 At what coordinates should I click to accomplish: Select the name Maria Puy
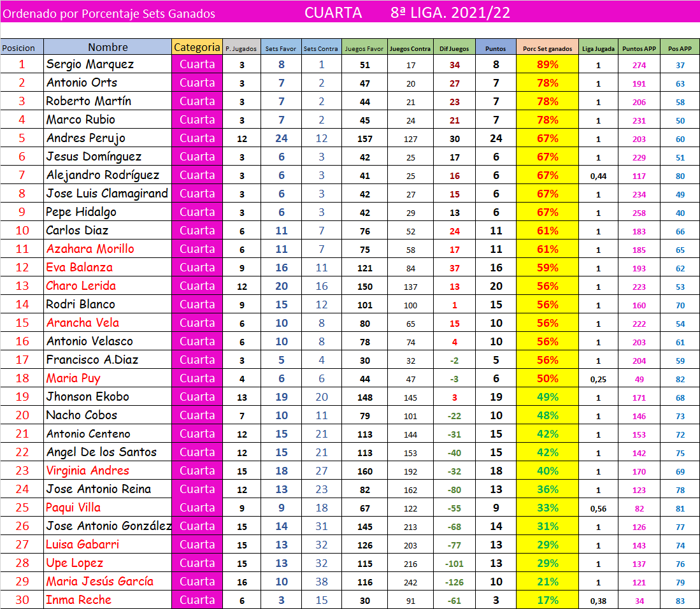pos(73,378)
